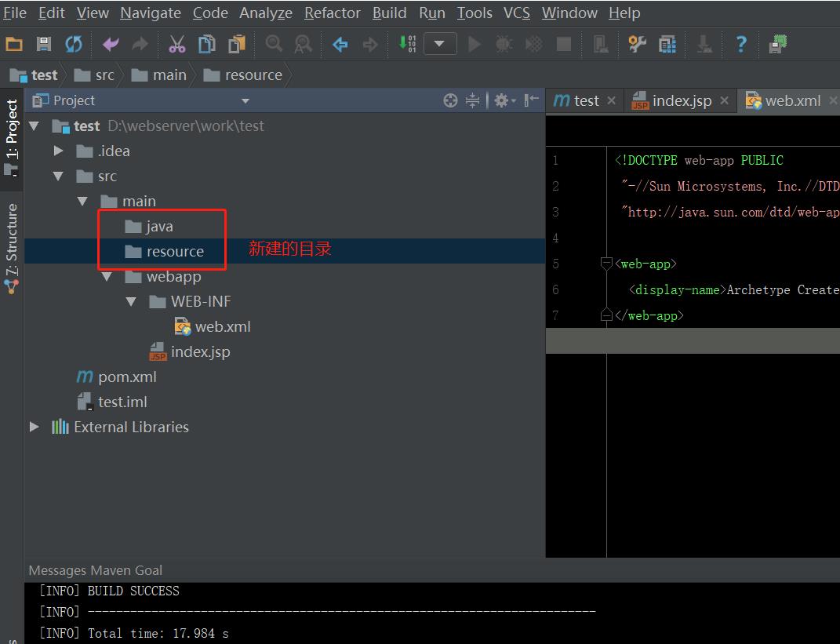Viewport: 840px width, 644px height.
Task: Click the resource breadcrumb in navigation bar
Action: click(243, 75)
